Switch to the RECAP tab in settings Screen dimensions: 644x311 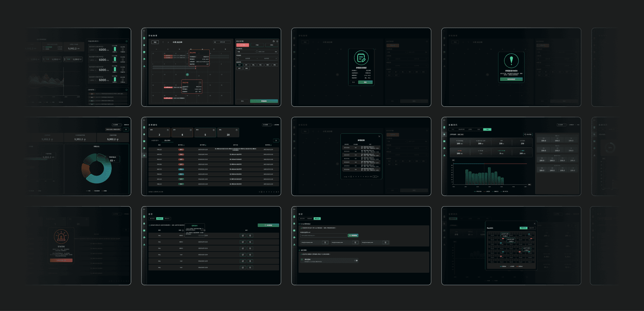317,218
